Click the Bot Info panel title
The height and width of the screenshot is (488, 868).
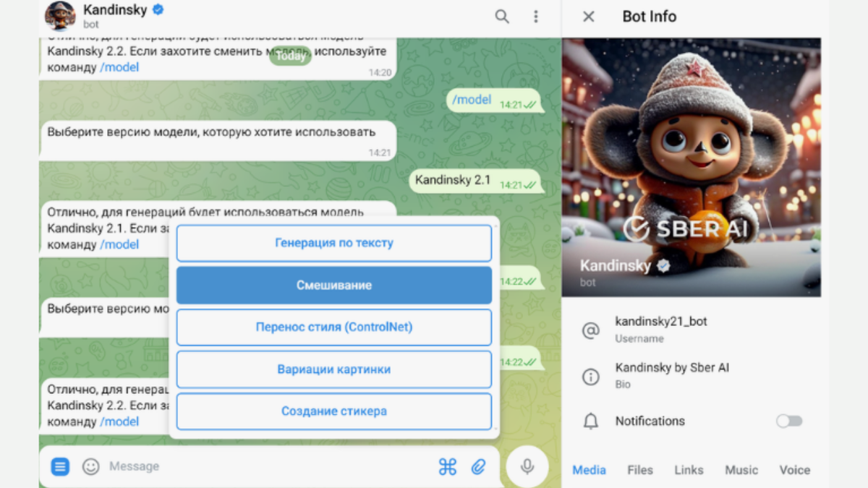coord(650,17)
